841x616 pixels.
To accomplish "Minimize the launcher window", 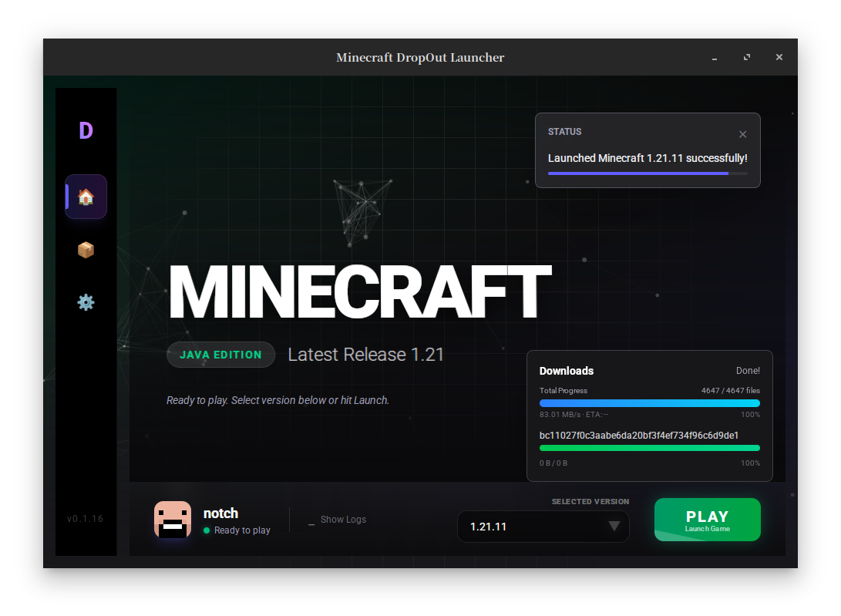I will click(x=715, y=58).
